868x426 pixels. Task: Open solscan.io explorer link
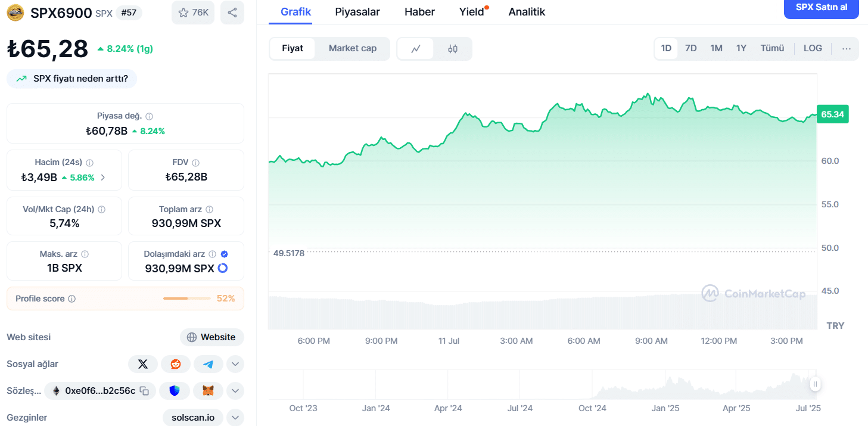[193, 418]
